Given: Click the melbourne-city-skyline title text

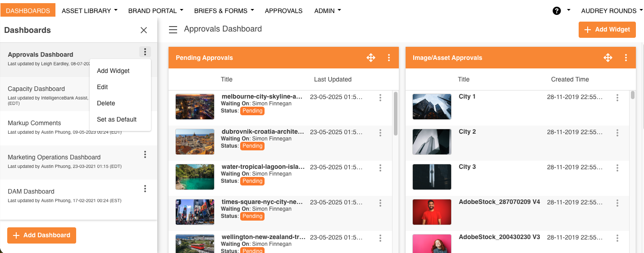Looking at the screenshot, I should pyautogui.click(x=262, y=96).
